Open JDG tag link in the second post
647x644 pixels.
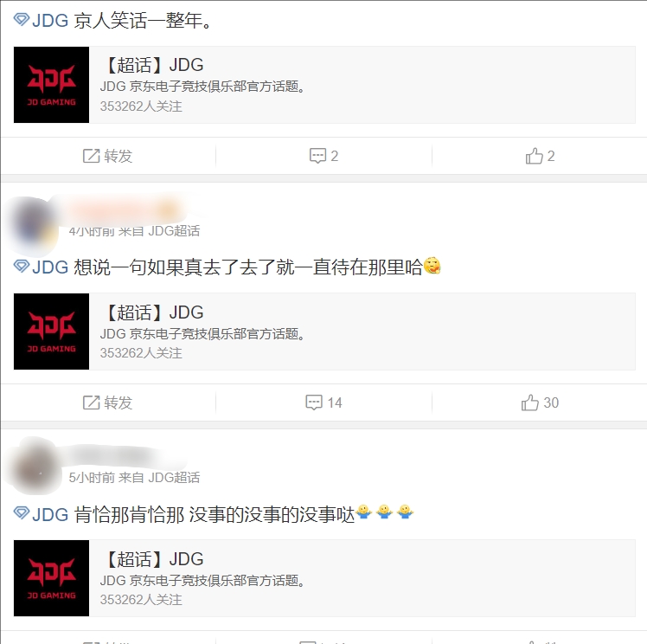50,267
